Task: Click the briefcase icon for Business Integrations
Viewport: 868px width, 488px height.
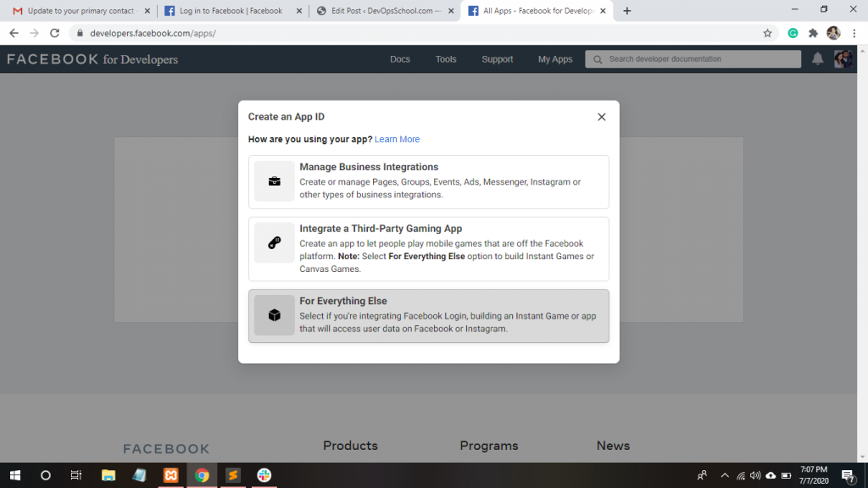Action: coord(274,181)
